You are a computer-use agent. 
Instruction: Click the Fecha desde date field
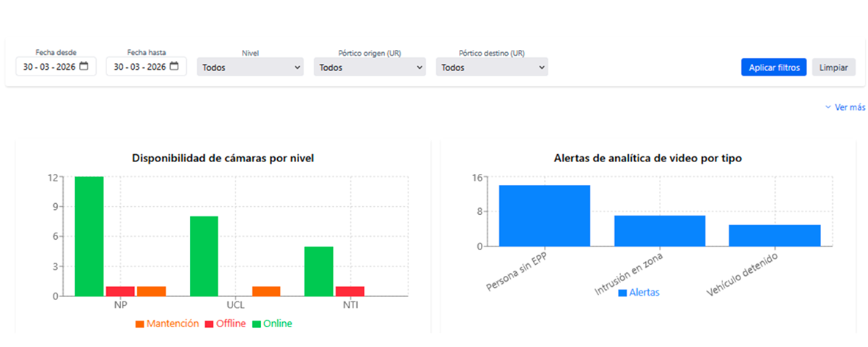click(56, 67)
